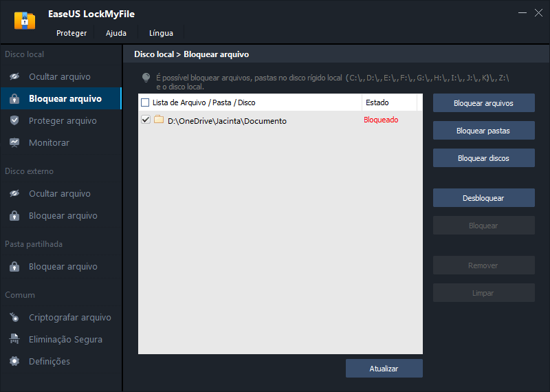Click the Estado column header

(389, 102)
